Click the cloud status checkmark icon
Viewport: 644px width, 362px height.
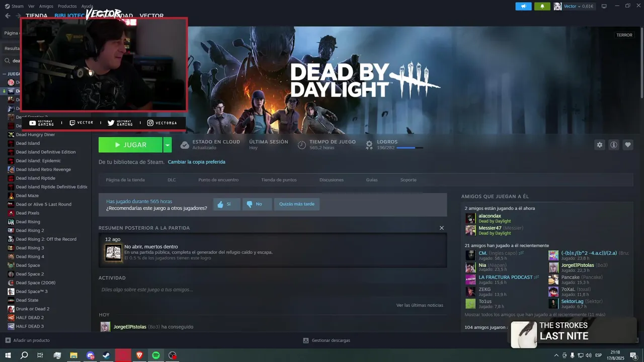[x=185, y=145]
